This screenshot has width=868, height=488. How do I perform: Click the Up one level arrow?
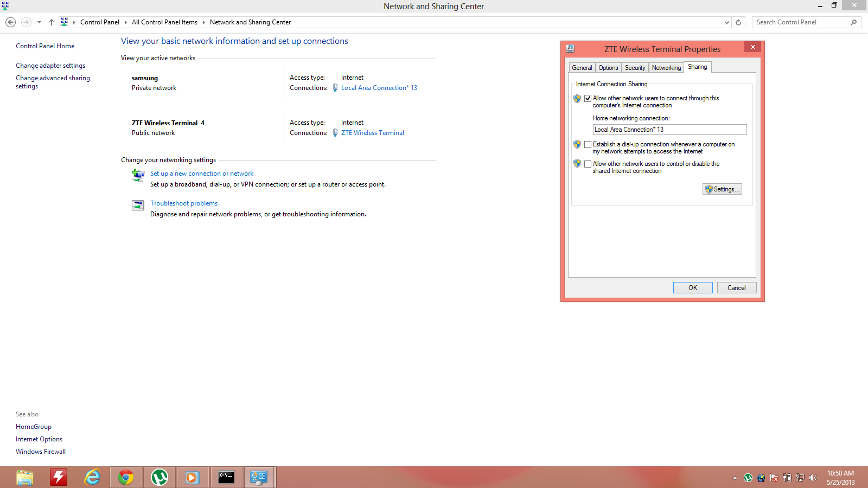52,22
